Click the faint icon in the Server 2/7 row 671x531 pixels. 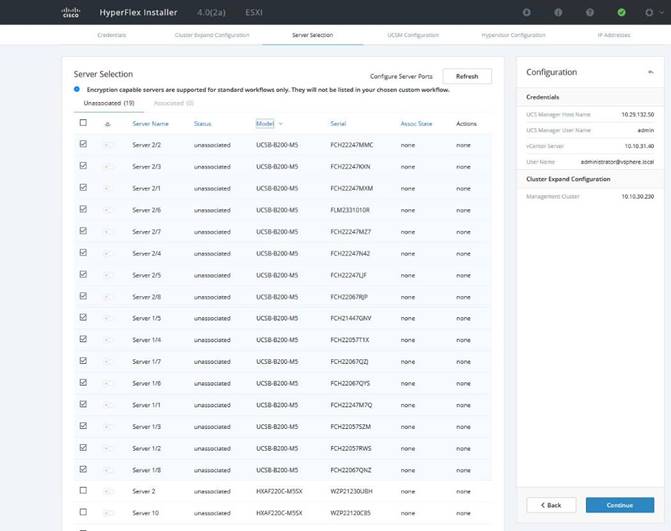[x=107, y=231]
